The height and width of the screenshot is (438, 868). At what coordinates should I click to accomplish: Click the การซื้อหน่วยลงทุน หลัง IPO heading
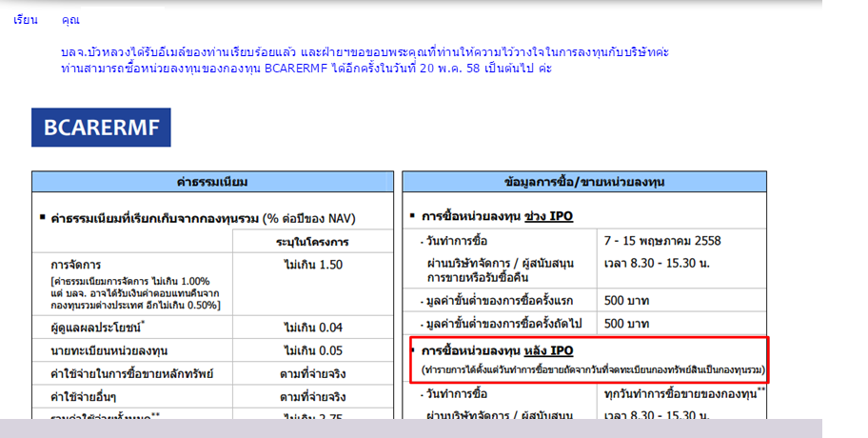(x=497, y=350)
